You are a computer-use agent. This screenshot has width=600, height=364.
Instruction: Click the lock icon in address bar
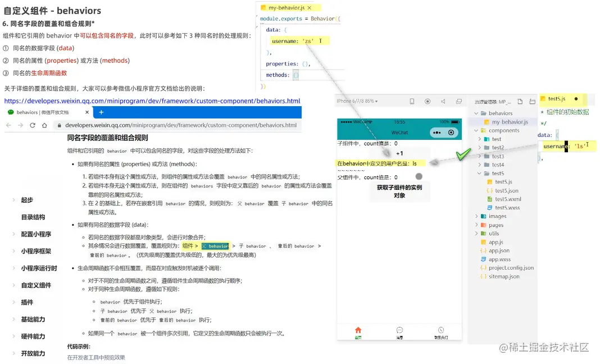pos(60,125)
